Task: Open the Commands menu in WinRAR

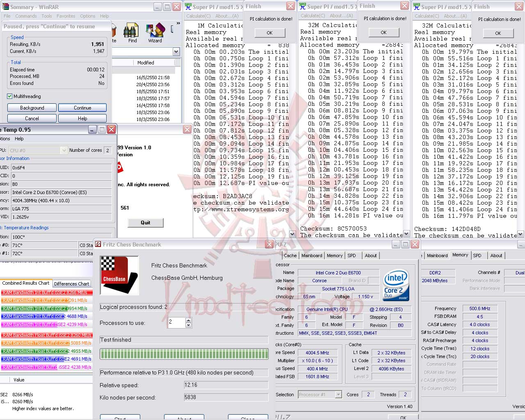Action: 26,16
